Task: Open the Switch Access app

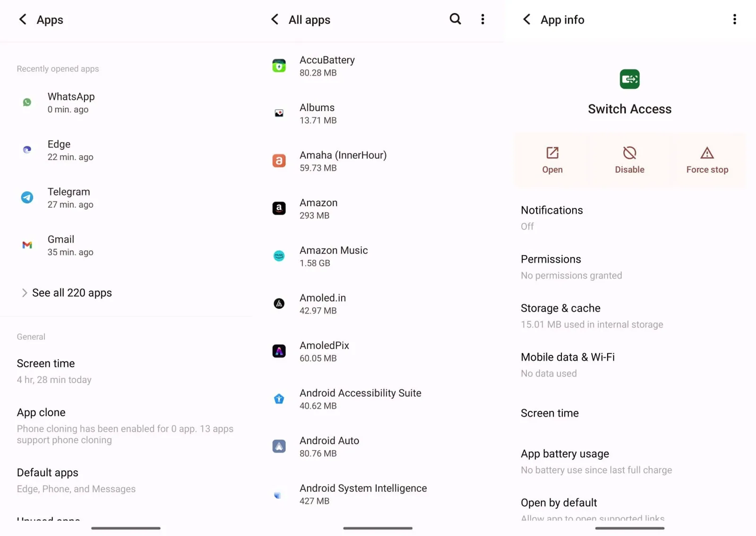Action: pos(552,160)
